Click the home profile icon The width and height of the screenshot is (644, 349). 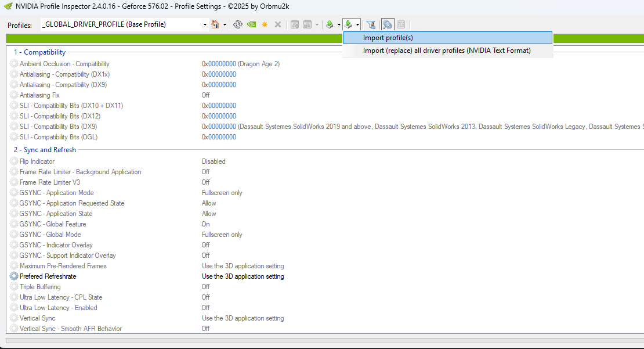[215, 24]
